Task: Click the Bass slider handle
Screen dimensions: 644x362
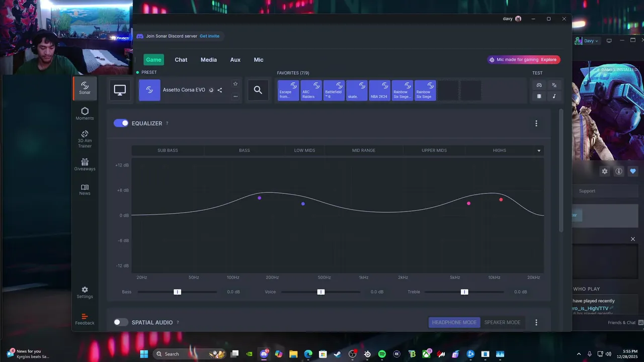Action: click(177, 292)
